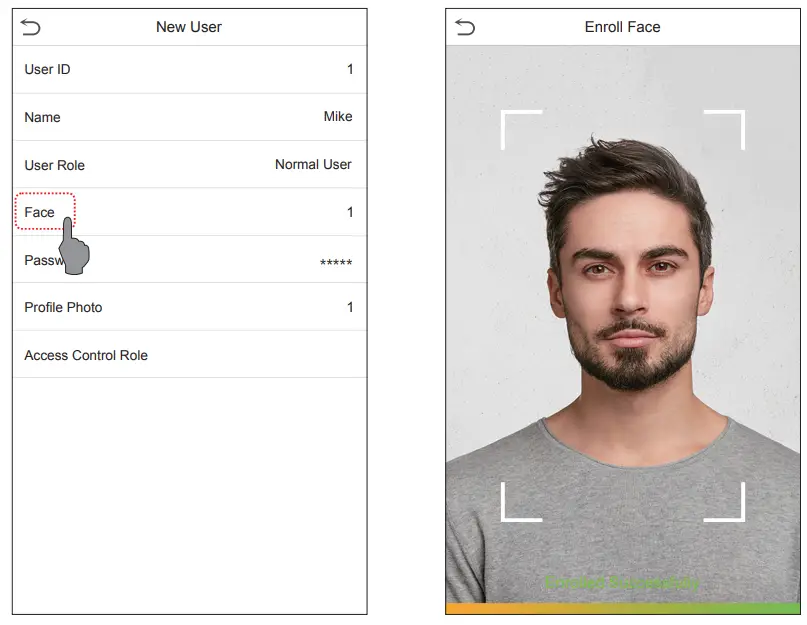Image resolution: width=807 pixels, height=625 pixels.
Task: Edit the Name field showing Mike
Action: point(189,117)
